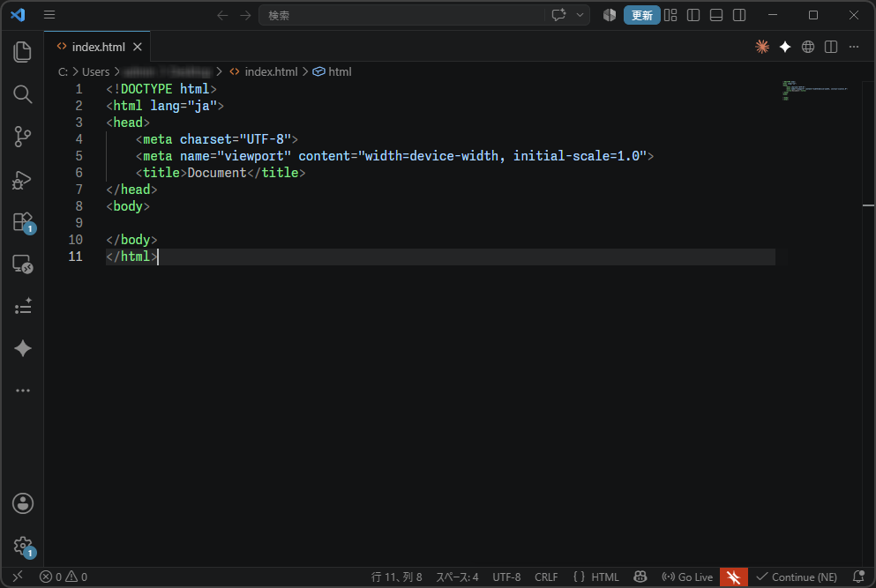Open the Search view in activity bar
This screenshot has width=876, height=588.
(x=22, y=94)
